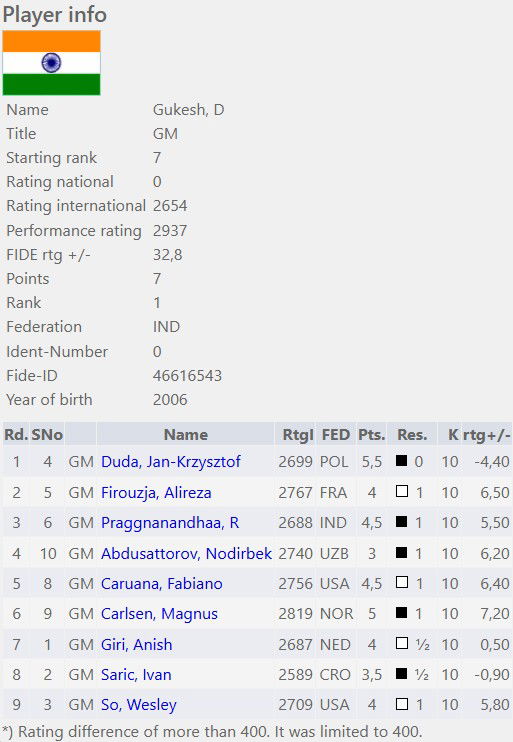Open Carlsen, Magnus player link
Image resolution: width=513 pixels, height=742 pixels.
tap(159, 614)
